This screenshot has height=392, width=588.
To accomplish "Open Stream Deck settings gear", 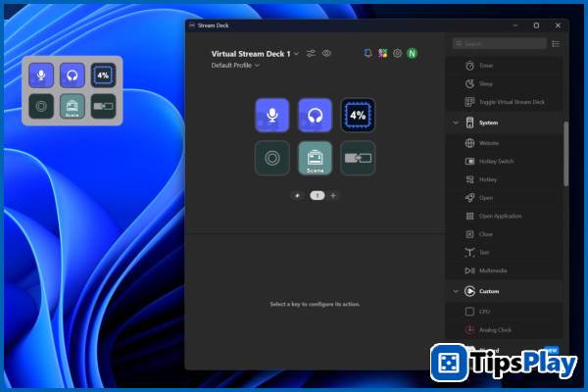I will [397, 53].
